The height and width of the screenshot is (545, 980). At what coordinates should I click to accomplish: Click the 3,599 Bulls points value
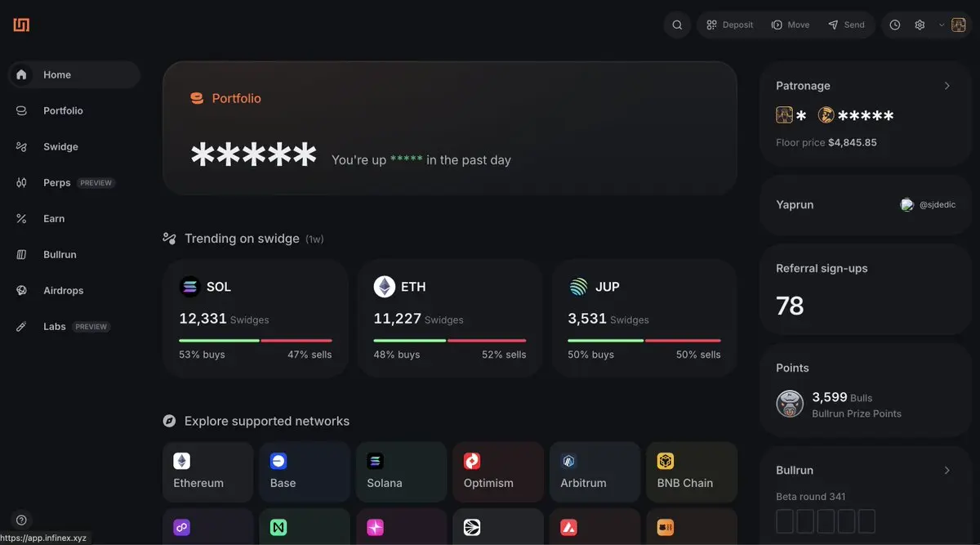pos(842,397)
